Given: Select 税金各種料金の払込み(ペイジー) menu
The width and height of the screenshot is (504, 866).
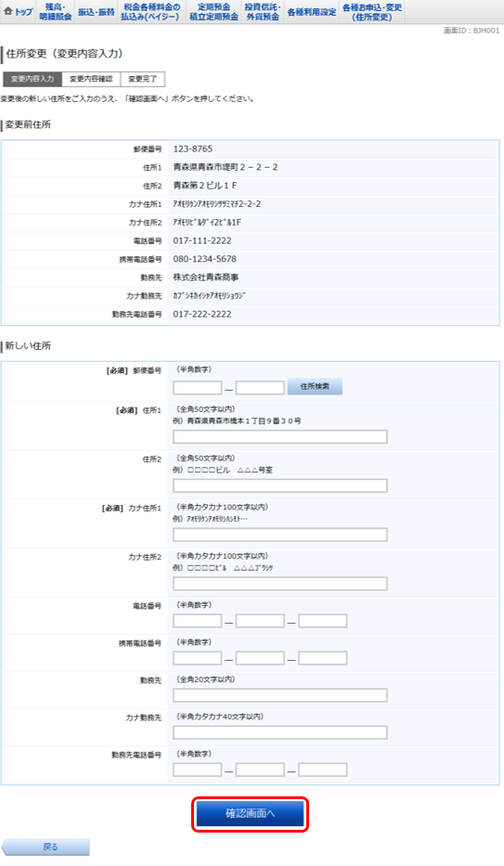Looking at the screenshot, I should click(x=151, y=11).
